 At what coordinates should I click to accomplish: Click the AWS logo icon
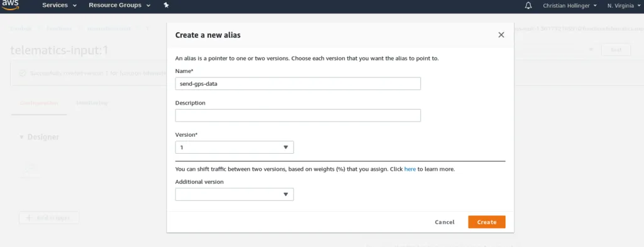[x=11, y=5]
